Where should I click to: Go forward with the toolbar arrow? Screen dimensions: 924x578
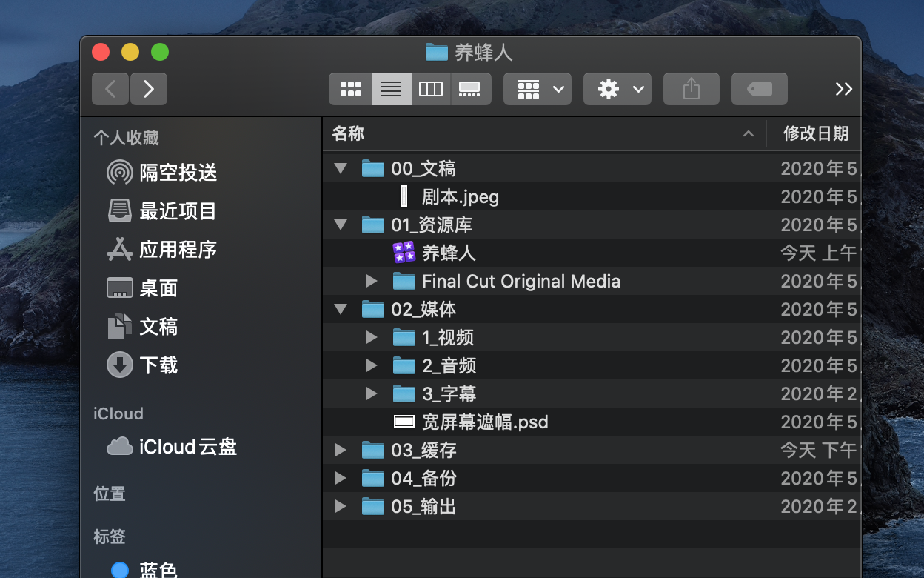[148, 89]
